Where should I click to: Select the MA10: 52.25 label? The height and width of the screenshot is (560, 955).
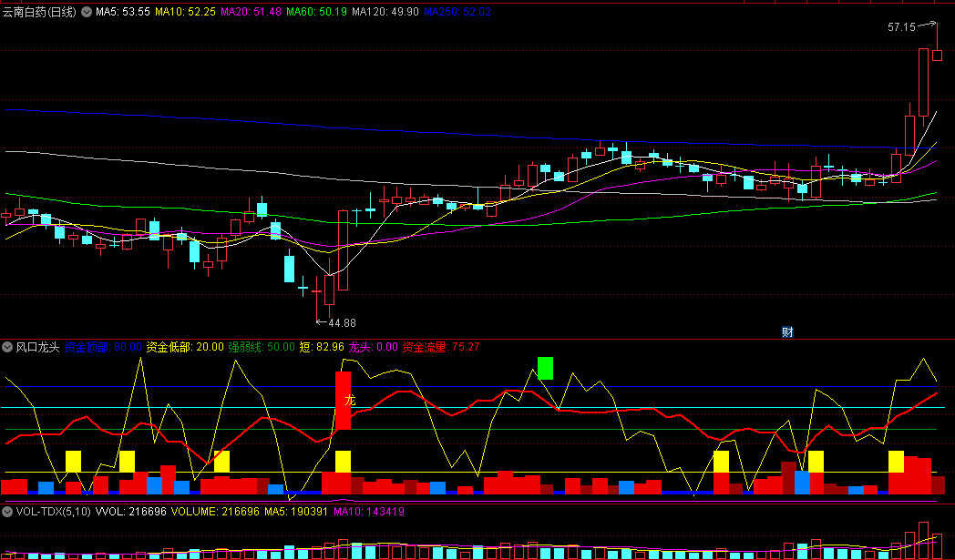click(x=185, y=12)
